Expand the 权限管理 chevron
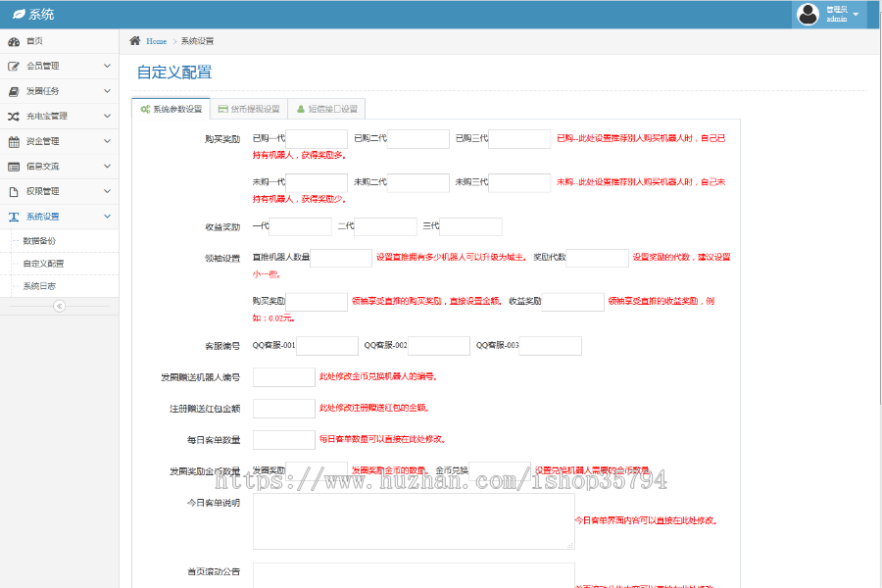The height and width of the screenshot is (588, 882). [107, 191]
